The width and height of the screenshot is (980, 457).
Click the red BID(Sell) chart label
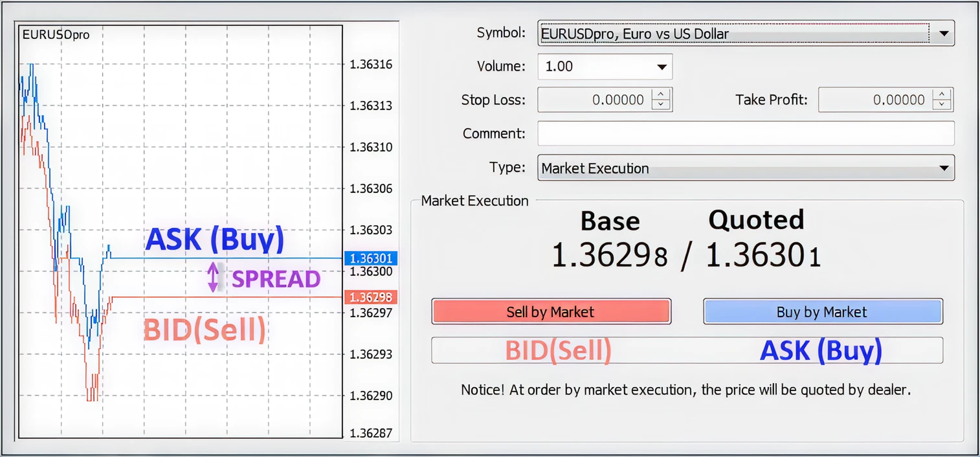pyautogui.click(x=205, y=330)
